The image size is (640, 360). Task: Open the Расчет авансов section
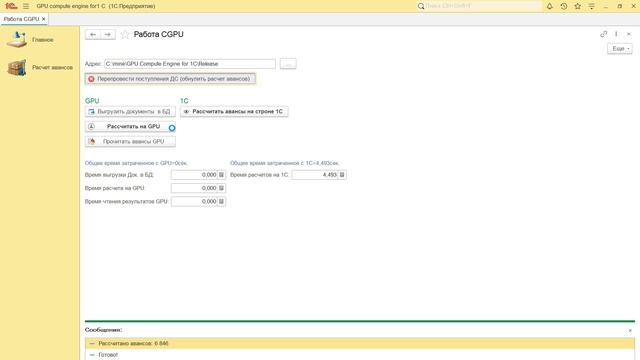(x=40, y=67)
